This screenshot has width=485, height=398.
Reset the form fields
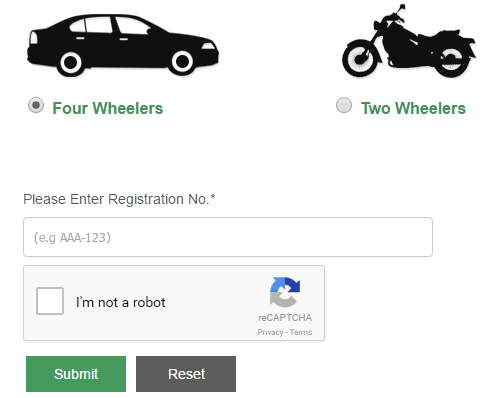coord(186,374)
